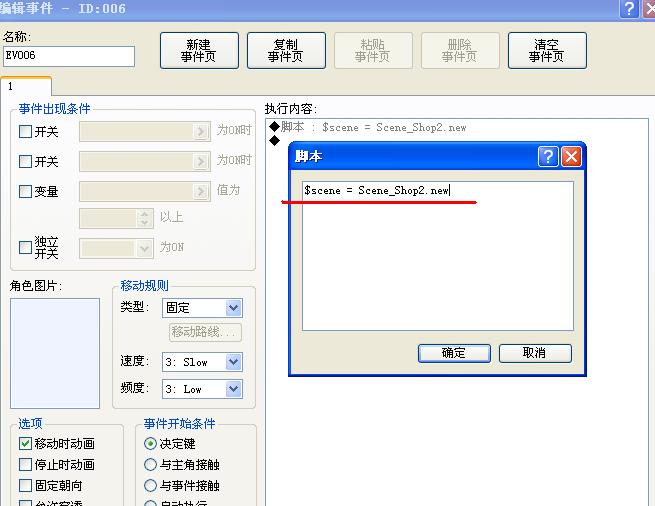Create a new event page with 新建事件页
This screenshot has height=506, width=655.
click(199, 51)
